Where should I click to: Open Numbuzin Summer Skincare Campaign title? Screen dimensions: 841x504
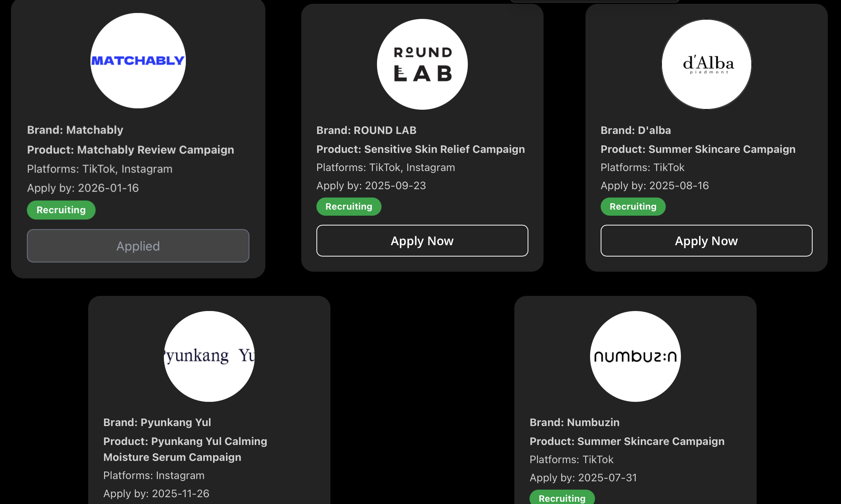pyautogui.click(x=627, y=441)
